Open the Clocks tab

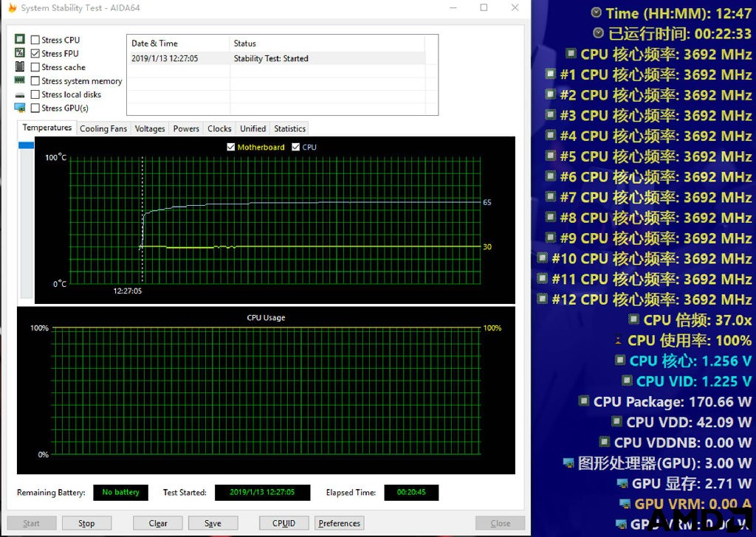pyautogui.click(x=219, y=128)
